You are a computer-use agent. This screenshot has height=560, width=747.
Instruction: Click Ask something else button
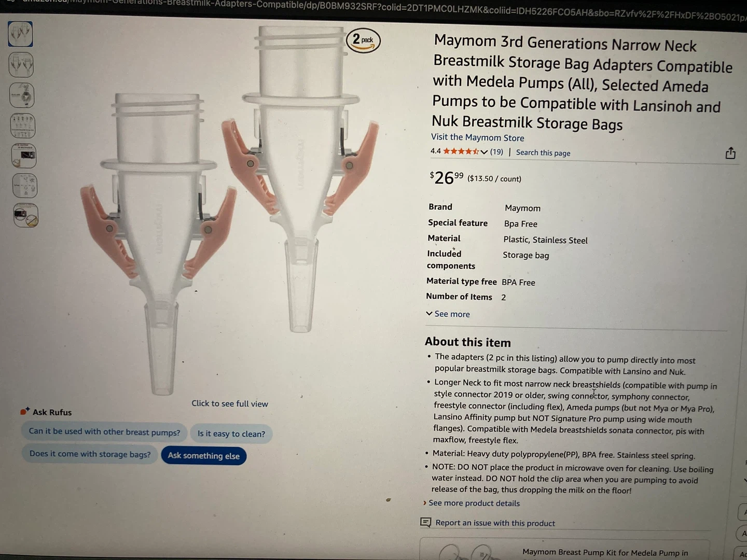pos(204,455)
